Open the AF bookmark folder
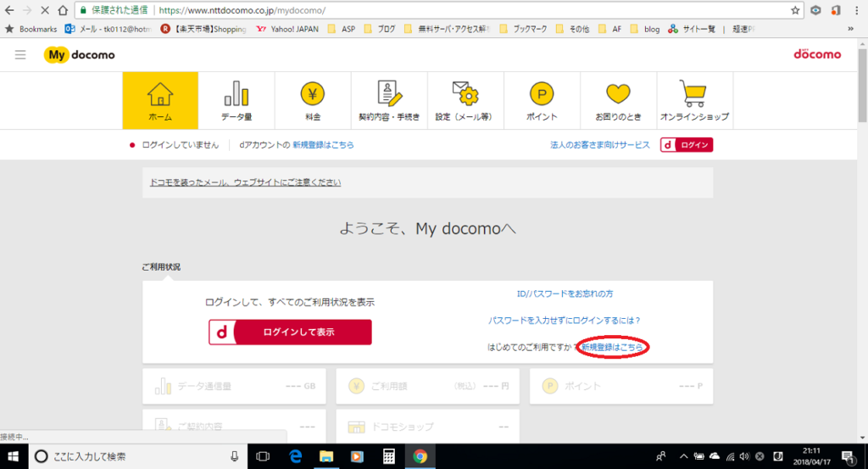The height and width of the screenshot is (469, 868). point(610,29)
